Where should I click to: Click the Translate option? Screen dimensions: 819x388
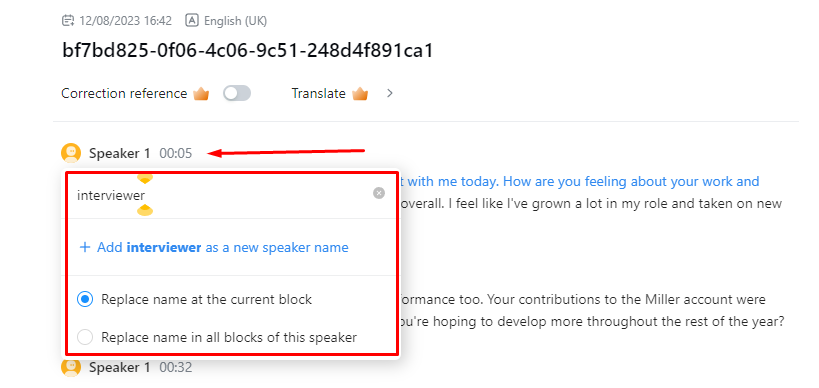pos(318,93)
